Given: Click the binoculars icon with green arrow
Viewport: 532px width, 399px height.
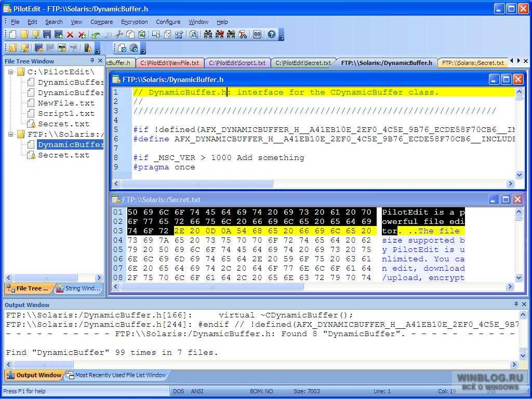Looking at the screenshot, I should tap(231, 34).
